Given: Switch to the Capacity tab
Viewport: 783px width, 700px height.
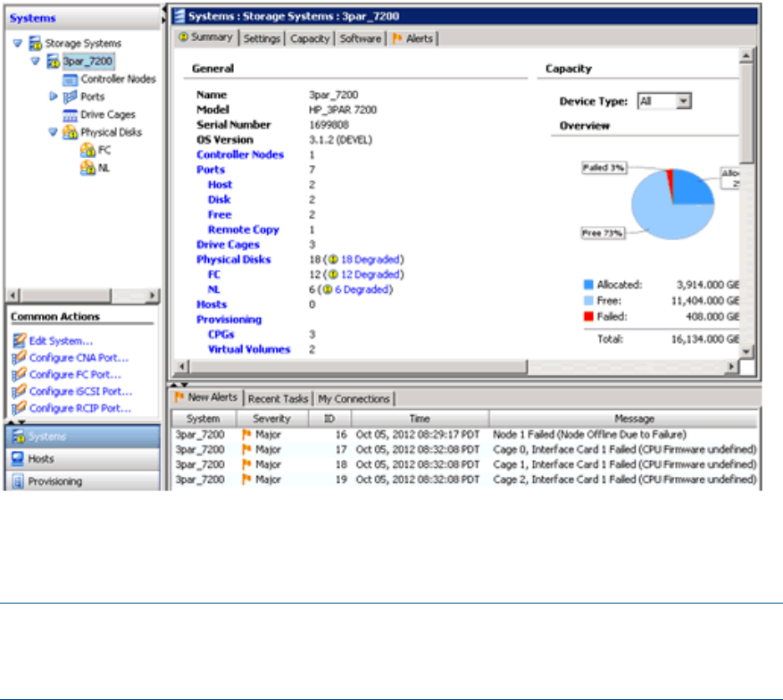Looking at the screenshot, I should (310, 38).
